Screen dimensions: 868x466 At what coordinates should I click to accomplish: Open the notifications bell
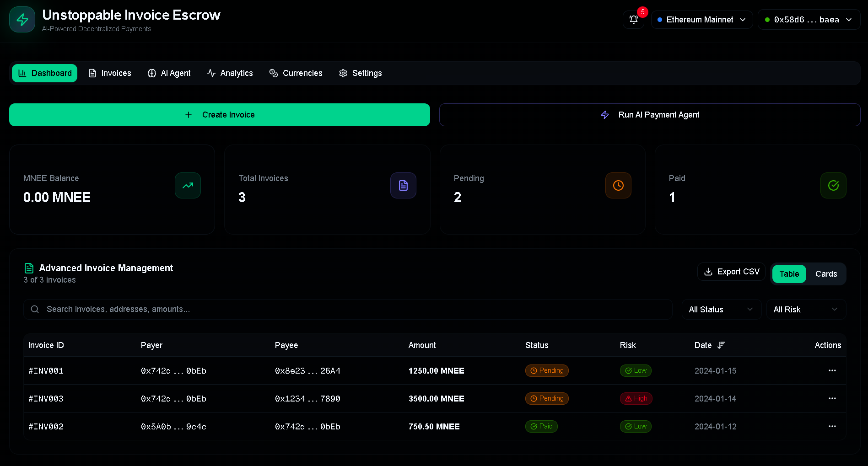[x=633, y=20]
